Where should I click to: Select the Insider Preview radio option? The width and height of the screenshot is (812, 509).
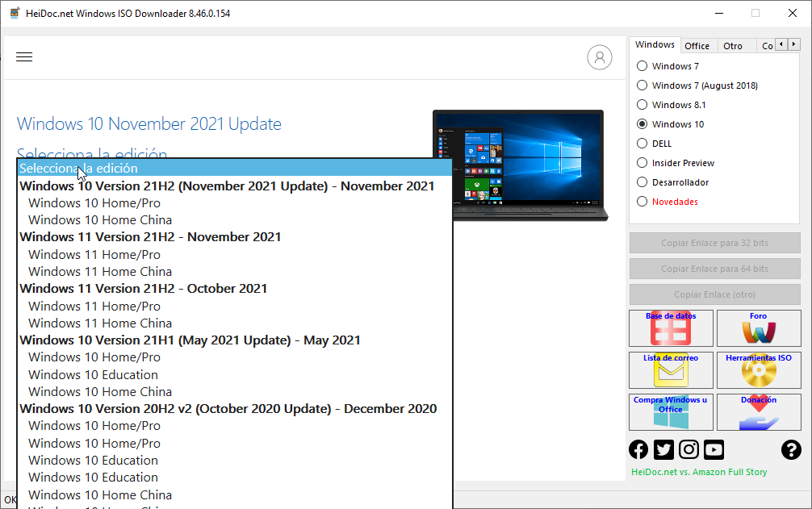(676, 163)
